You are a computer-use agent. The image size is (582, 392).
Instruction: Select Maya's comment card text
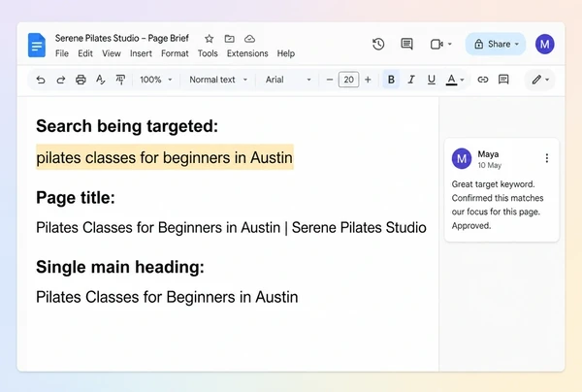coord(498,205)
